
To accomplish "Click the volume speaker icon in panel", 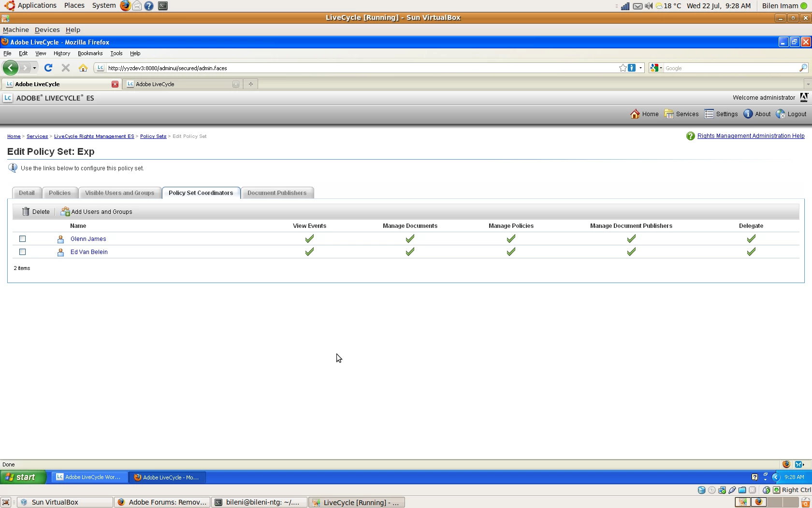I will pyautogui.click(x=649, y=6).
